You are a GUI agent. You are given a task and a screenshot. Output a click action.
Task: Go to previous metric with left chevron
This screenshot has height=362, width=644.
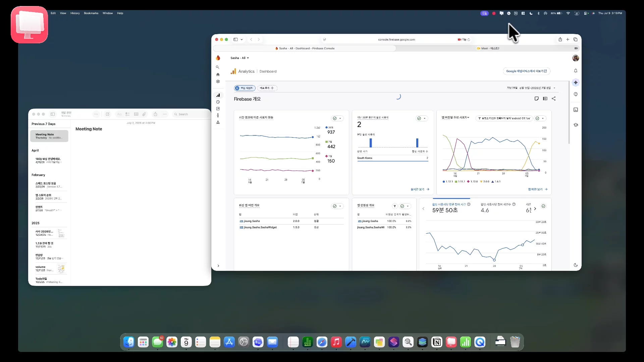[x=423, y=208]
